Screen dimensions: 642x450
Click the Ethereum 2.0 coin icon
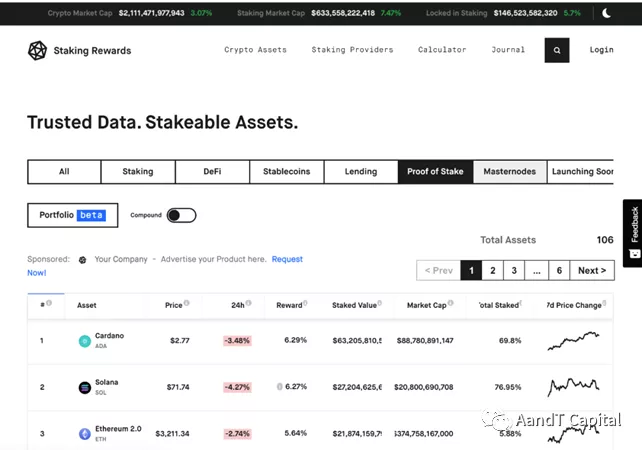(85, 434)
